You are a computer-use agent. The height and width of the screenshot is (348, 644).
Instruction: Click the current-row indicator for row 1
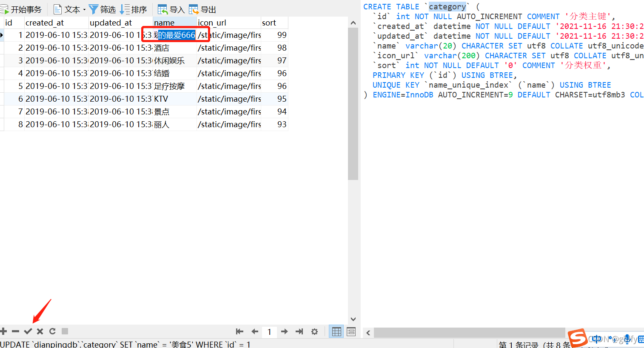pos(2,35)
